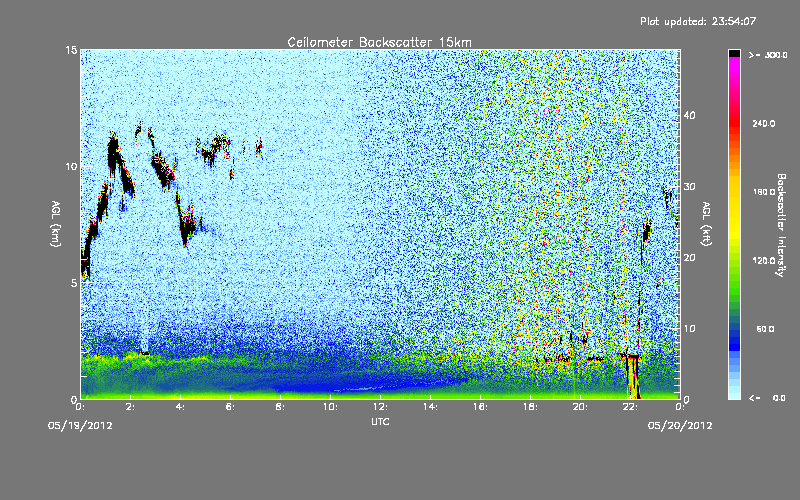Click the 10: hour tick label
800x500 pixels.
point(330,407)
